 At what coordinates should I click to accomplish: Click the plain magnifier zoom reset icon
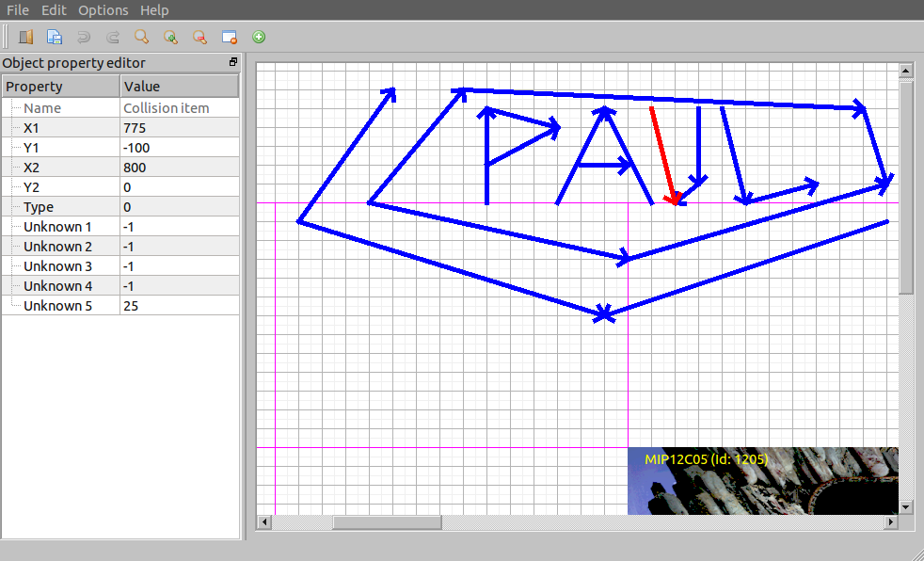141,37
